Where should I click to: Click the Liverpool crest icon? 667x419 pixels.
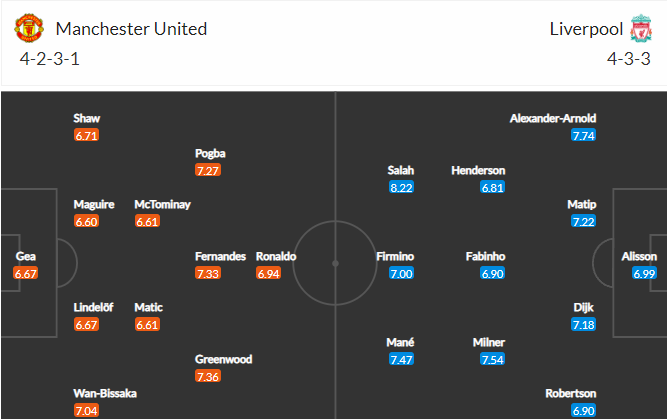tap(641, 28)
